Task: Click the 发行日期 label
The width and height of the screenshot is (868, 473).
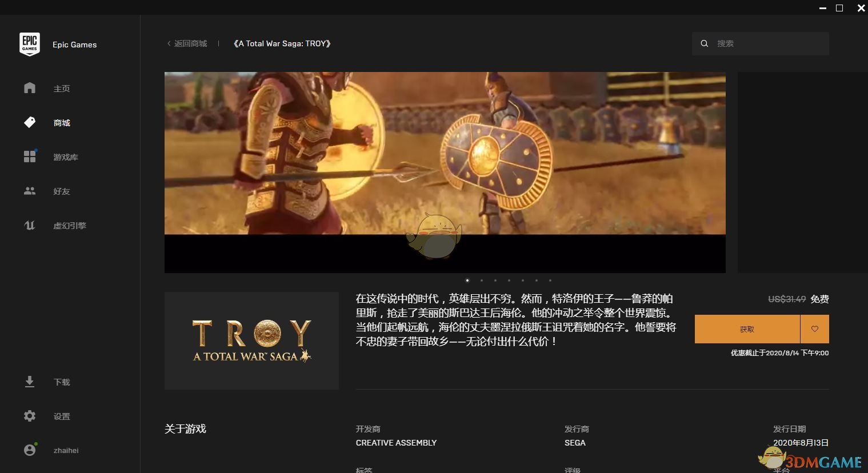Action: 790,429
